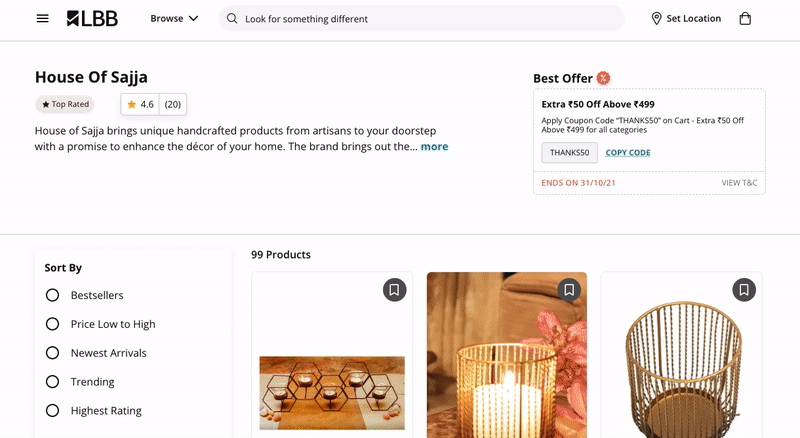Click the search magnifier icon
Viewport: 800px width, 438px height.
(x=232, y=18)
